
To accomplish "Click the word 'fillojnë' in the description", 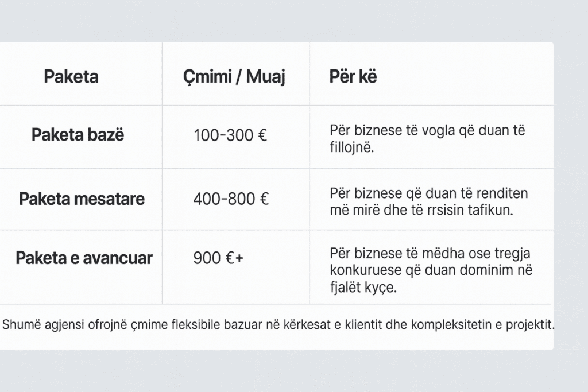I will coord(351,148).
